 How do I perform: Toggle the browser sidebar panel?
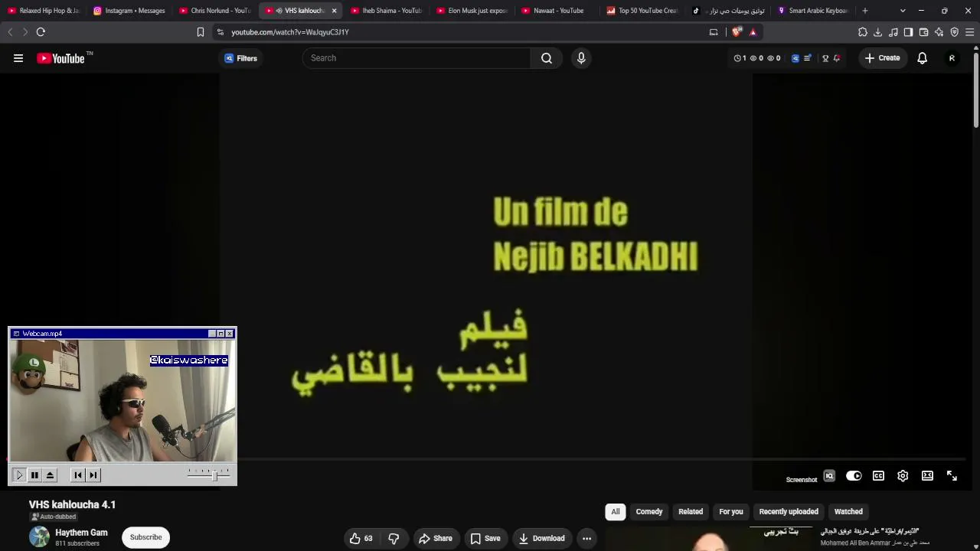point(908,32)
